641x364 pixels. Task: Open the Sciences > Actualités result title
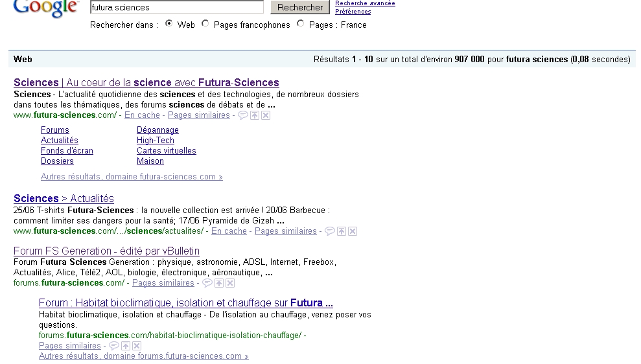[64, 199]
